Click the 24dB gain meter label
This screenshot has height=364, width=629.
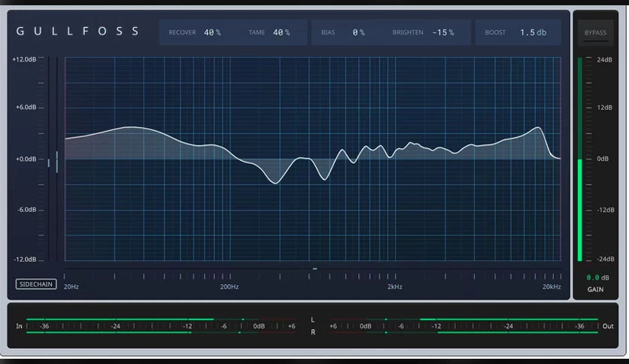pyautogui.click(x=604, y=59)
